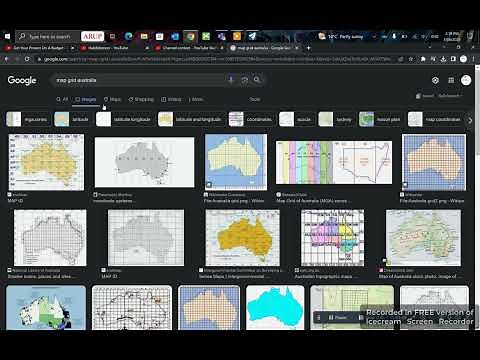This screenshot has width=480, height=360.
Task: Bookmark this page with the star icon
Action: 411,59
